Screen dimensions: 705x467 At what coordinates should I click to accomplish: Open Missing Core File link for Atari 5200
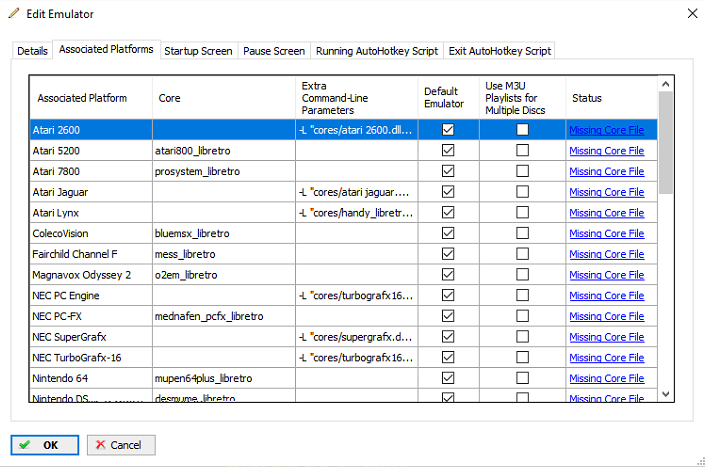point(607,151)
